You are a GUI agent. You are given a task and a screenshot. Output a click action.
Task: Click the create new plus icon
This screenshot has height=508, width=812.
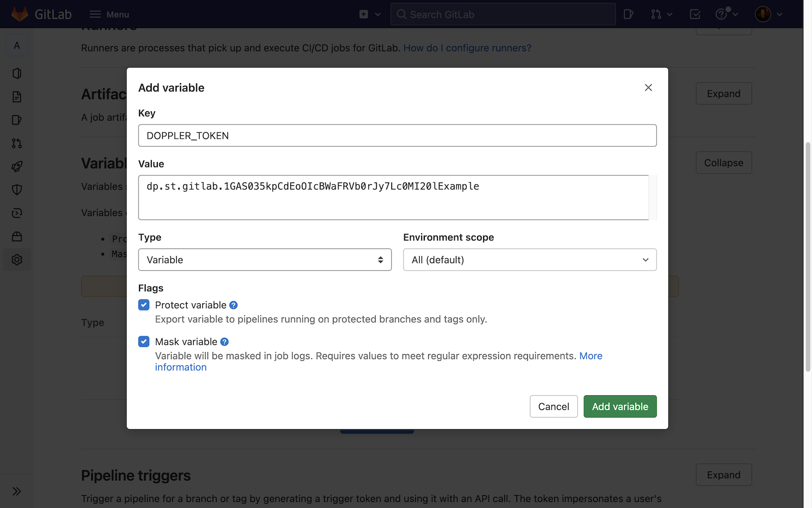click(363, 14)
